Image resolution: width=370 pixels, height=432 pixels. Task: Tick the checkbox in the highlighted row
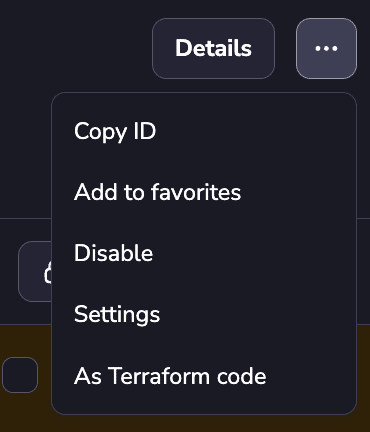point(20,375)
